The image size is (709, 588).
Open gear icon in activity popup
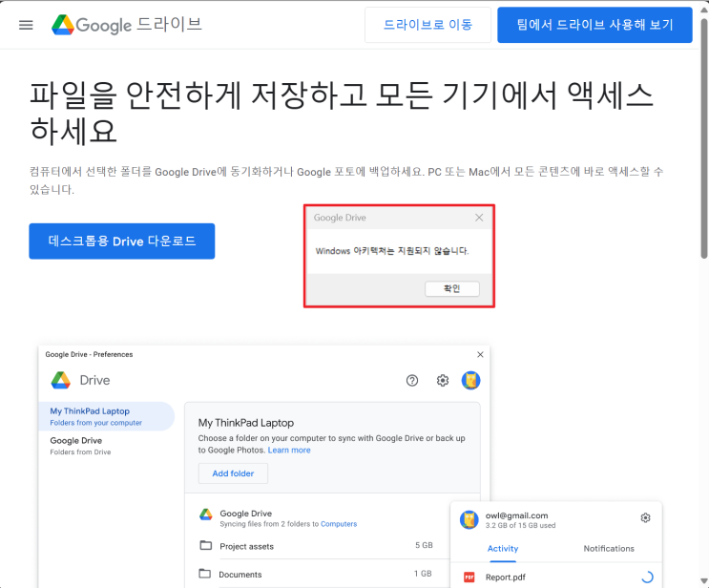[645, 517]
